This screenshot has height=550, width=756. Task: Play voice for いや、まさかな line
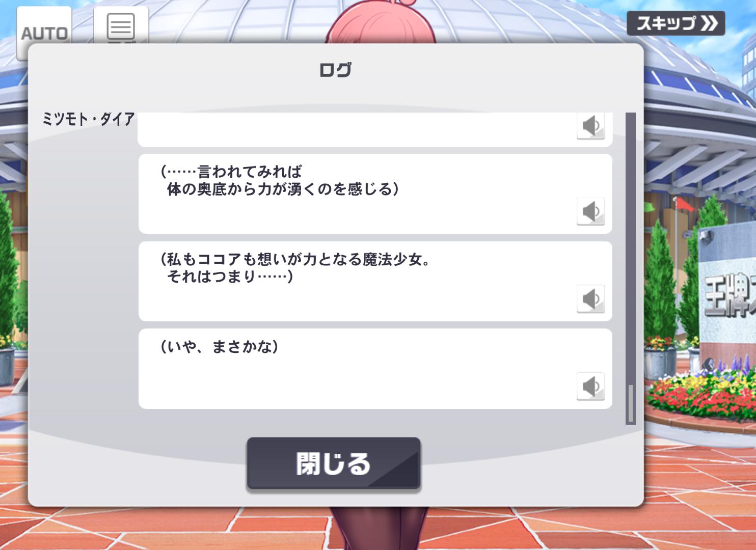coord(590,387)
